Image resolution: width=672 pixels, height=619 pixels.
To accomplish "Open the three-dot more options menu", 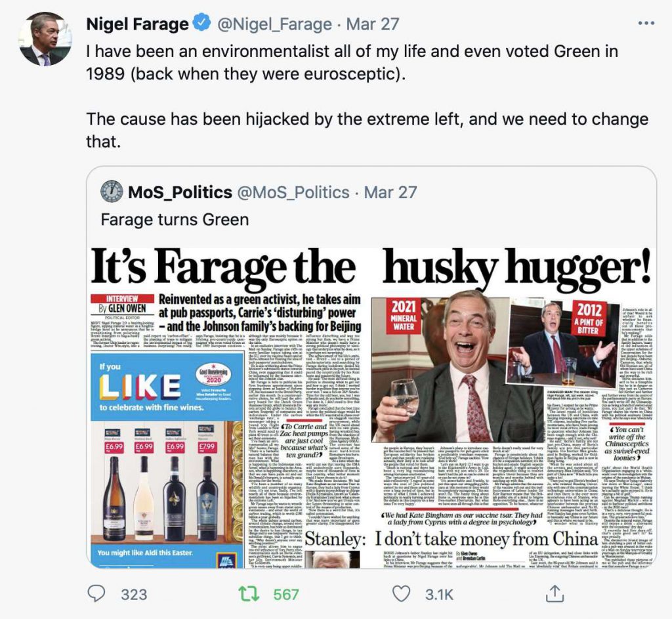I will click(646, 24).
